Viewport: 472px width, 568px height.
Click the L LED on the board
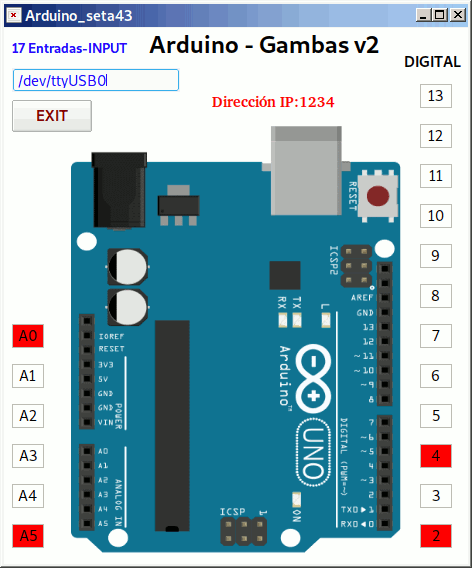point(326,320)
